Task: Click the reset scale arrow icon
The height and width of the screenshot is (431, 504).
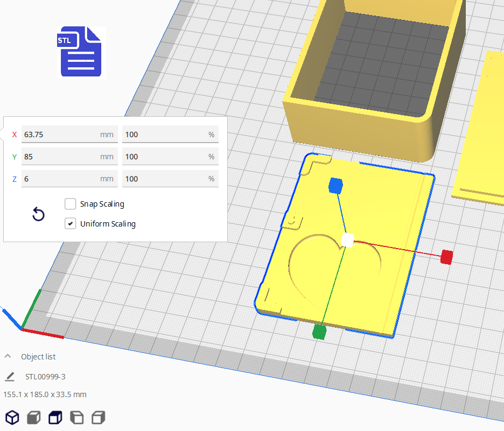Action: (38, 215)
